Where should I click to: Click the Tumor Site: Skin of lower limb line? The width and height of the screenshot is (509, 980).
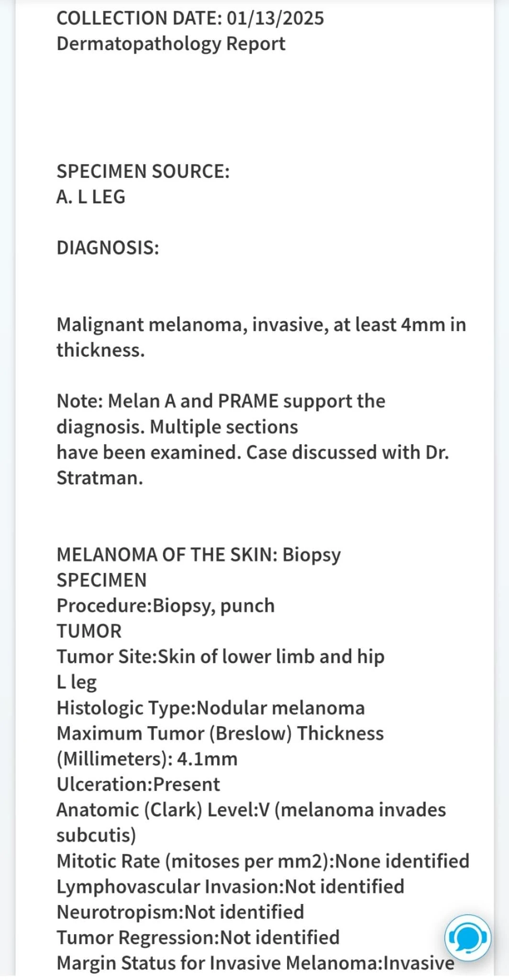tap(221, 657)
